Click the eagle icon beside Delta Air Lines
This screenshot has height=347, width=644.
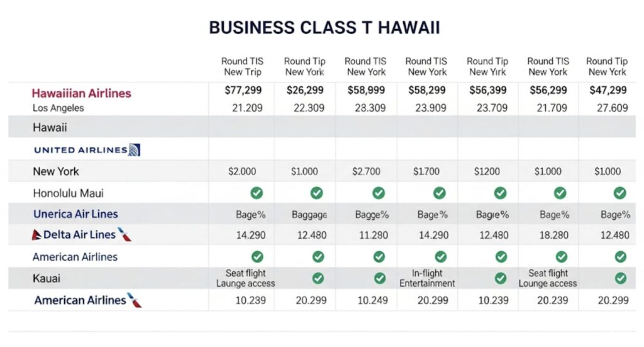tap(125, 234)
